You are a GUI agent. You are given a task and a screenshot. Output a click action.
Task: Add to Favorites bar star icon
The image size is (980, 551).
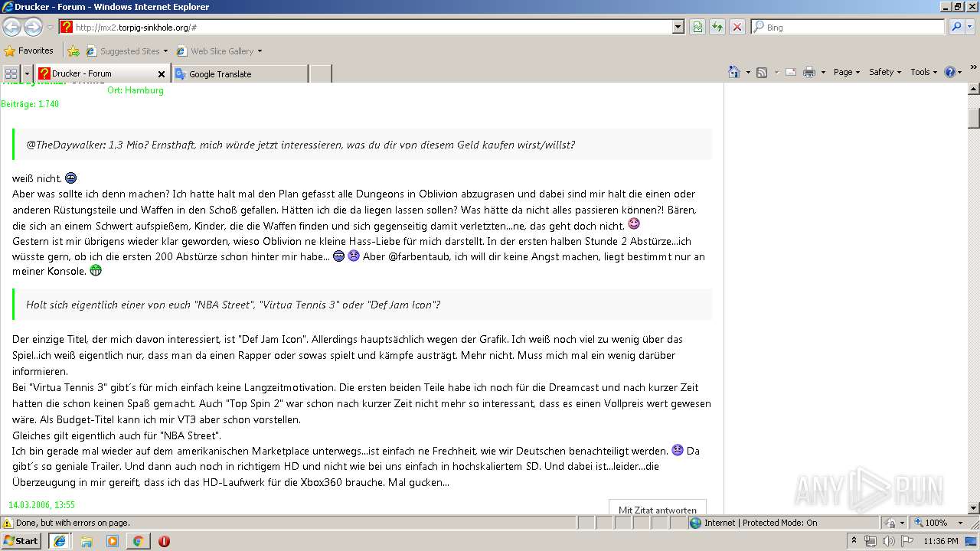pos(73,51)
